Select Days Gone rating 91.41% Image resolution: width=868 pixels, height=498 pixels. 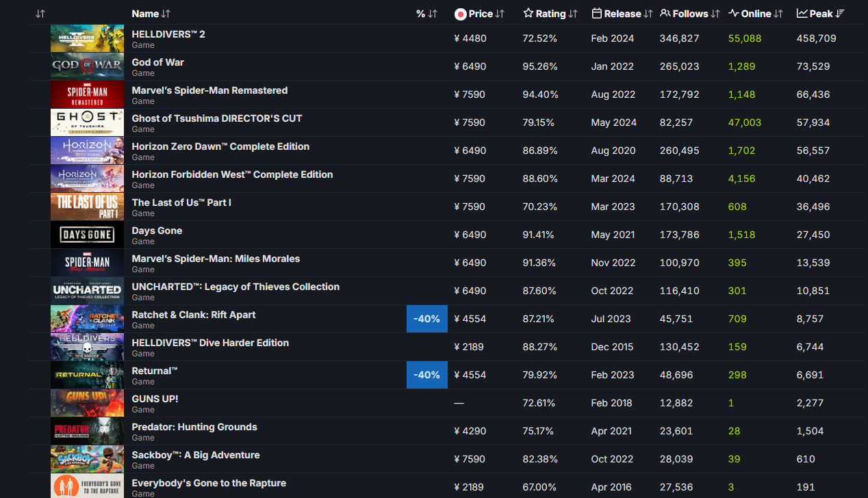[539, 235]
